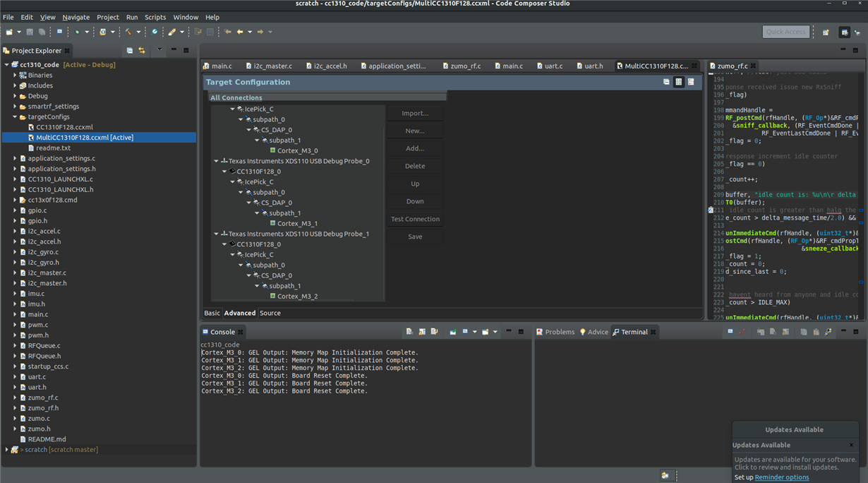This screenshot has width=868, height=483.
Task: Click the Save icon in main toolbar
Action: pos(30,32)
